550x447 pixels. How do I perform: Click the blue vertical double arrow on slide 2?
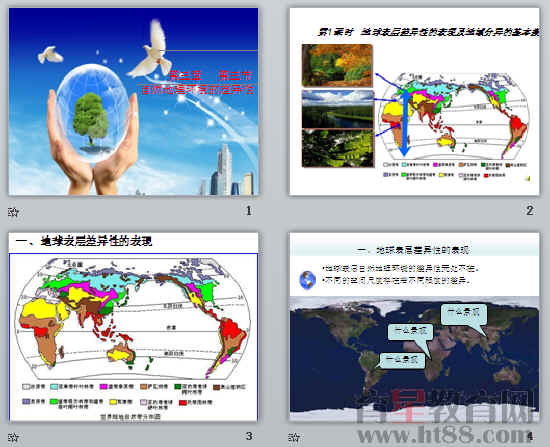(x=404, y=122)
